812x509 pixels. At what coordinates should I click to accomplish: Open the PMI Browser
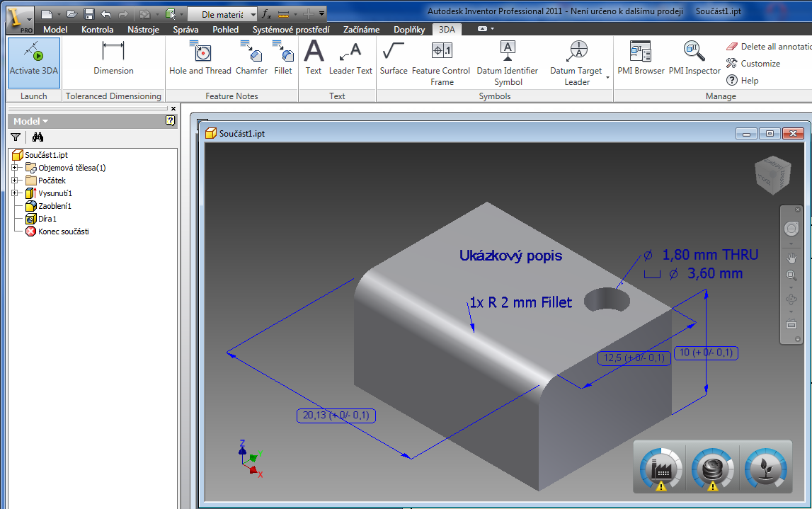tap(640, 59)
